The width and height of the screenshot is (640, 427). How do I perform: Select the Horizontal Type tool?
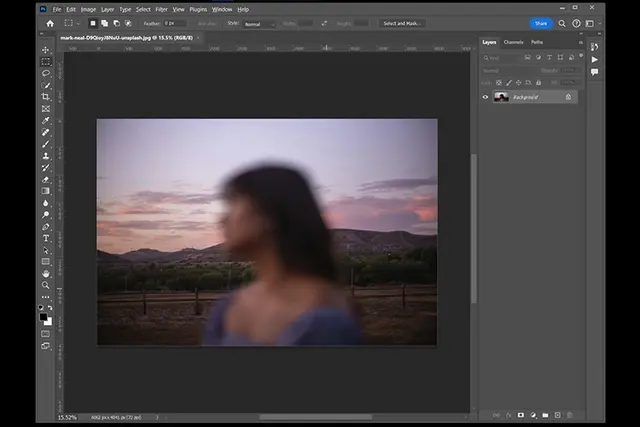46,238
